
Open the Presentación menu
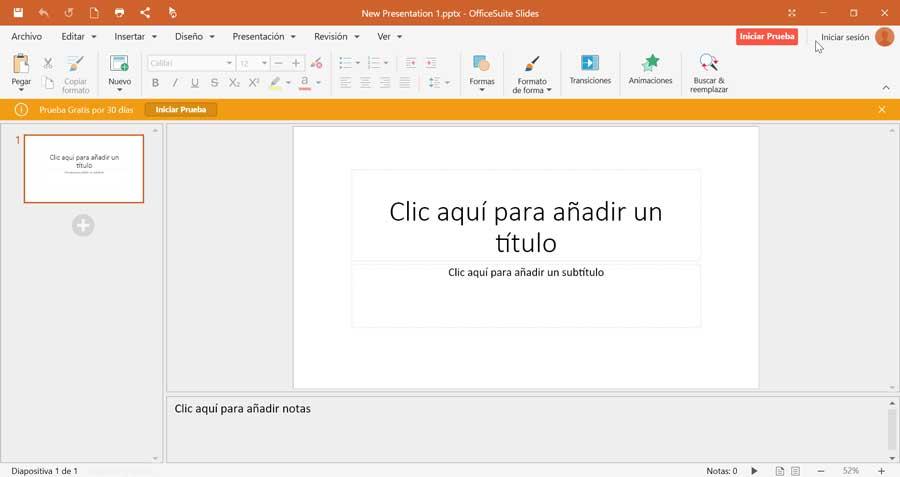(264, 36)
